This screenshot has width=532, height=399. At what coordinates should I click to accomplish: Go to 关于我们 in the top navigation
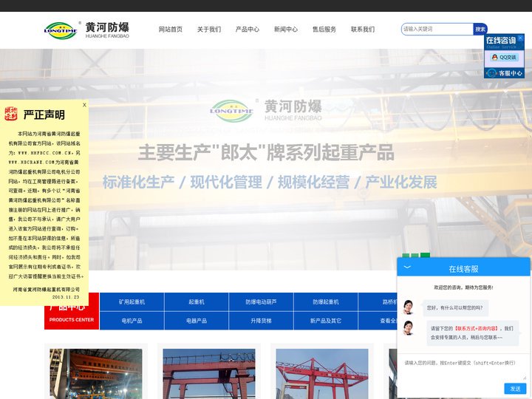tap(209, 30)
